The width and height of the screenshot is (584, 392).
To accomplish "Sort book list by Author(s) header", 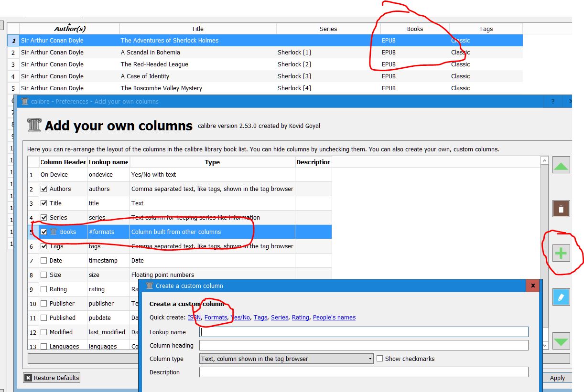I will (x=70, y=29).
